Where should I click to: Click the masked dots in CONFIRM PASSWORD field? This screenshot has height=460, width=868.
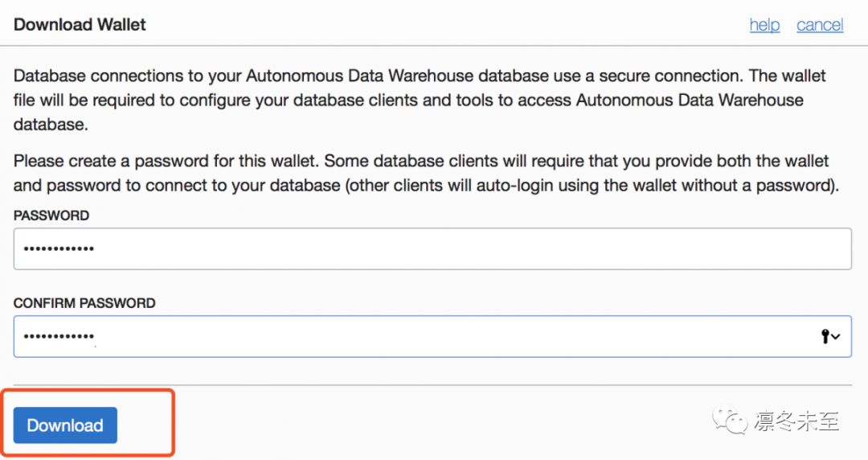pos(59,336)
